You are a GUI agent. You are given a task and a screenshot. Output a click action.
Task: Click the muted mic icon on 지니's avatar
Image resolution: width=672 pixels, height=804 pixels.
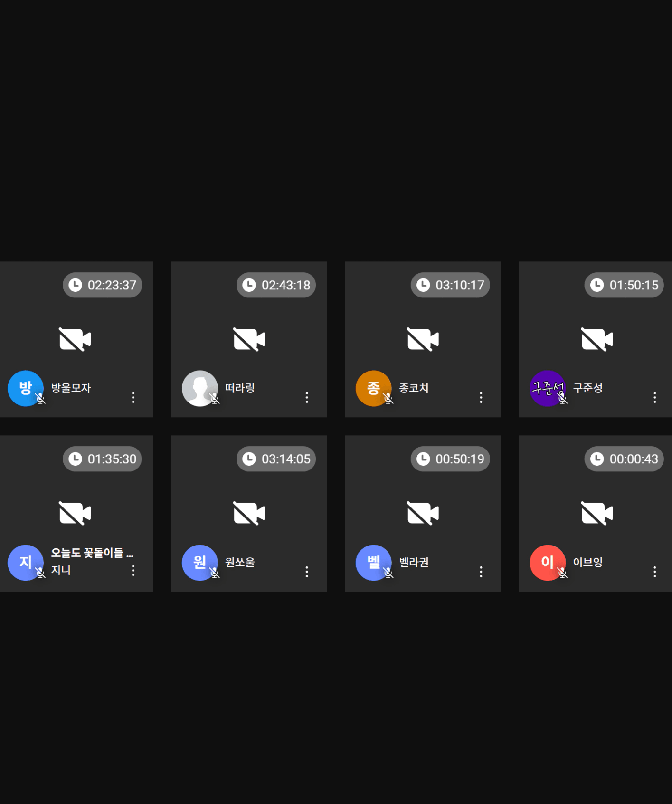pyautogui.click(x=40, y=573)
